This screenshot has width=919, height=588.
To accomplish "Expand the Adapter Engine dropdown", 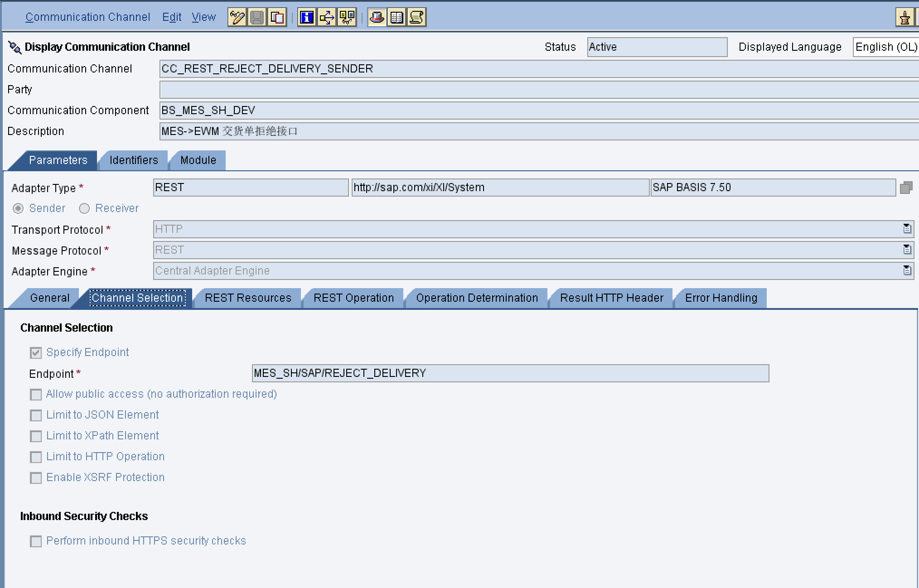I will coord(907,270).
